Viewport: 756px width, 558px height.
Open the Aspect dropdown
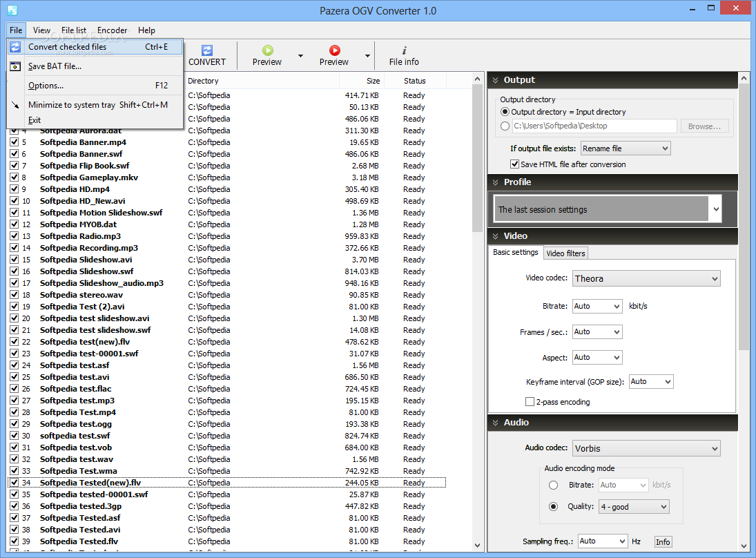(597, 357)
